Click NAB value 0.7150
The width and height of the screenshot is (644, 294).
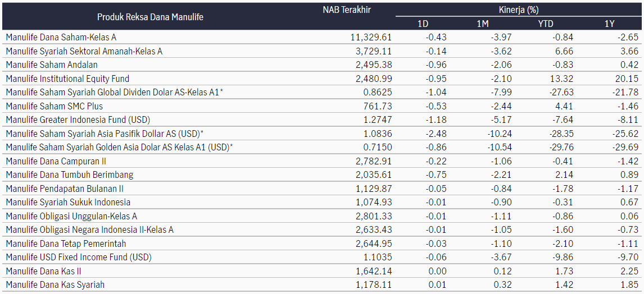pos(378,148)
